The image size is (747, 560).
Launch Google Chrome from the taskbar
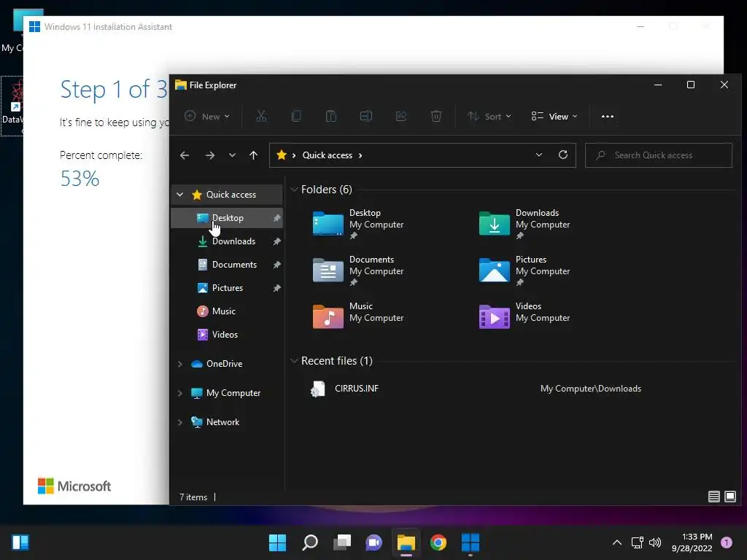tap(438, 542)
